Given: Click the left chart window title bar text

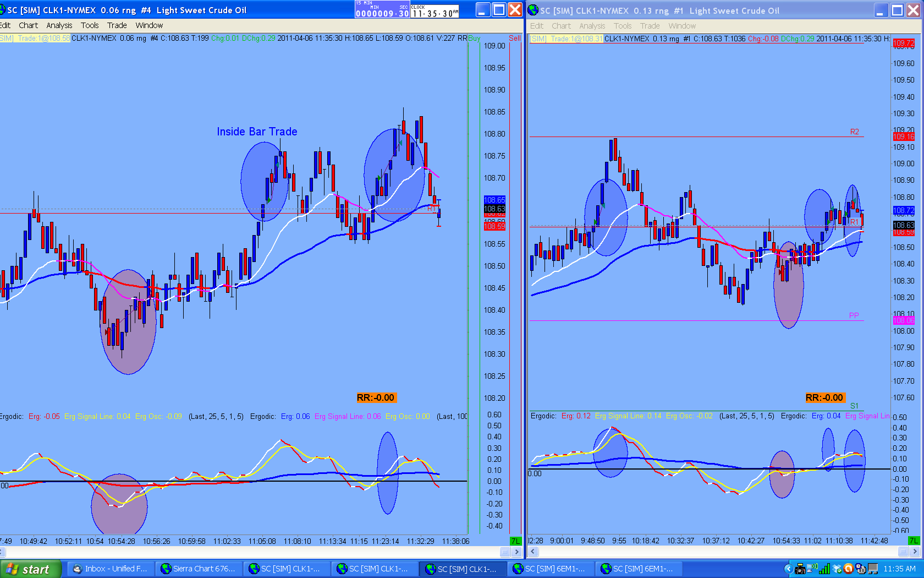Looking at the screenshot, I should pyautogui.click(x=127, y=10).
